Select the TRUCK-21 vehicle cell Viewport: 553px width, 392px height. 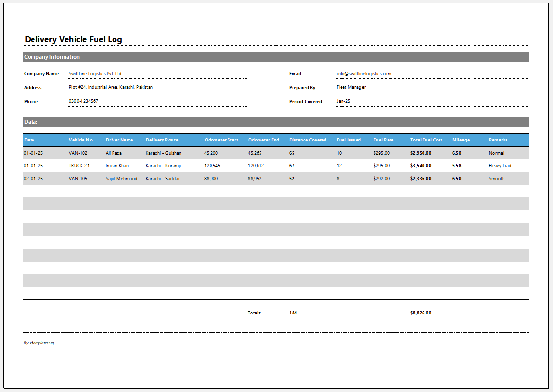[79, 166]
